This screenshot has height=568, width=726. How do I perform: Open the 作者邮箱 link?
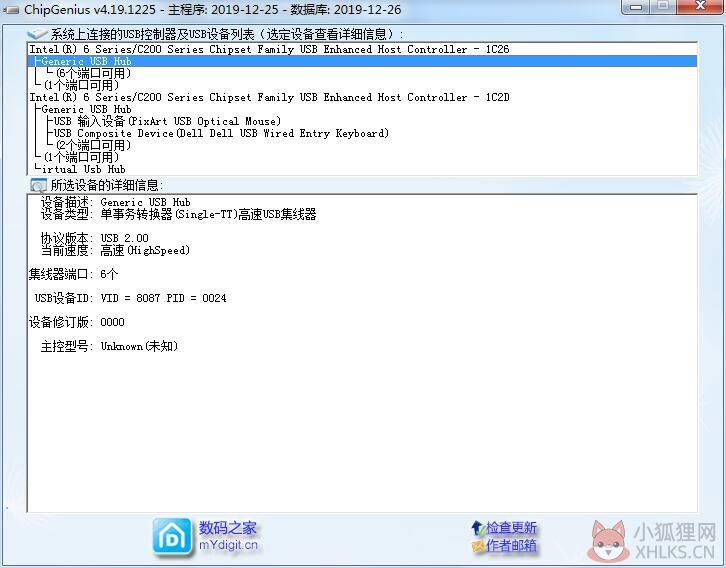point(511,546)
